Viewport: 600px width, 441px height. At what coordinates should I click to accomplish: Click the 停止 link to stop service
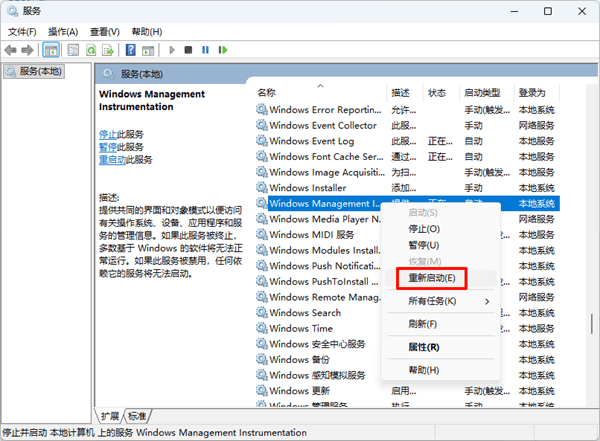(x=108, y=134)
